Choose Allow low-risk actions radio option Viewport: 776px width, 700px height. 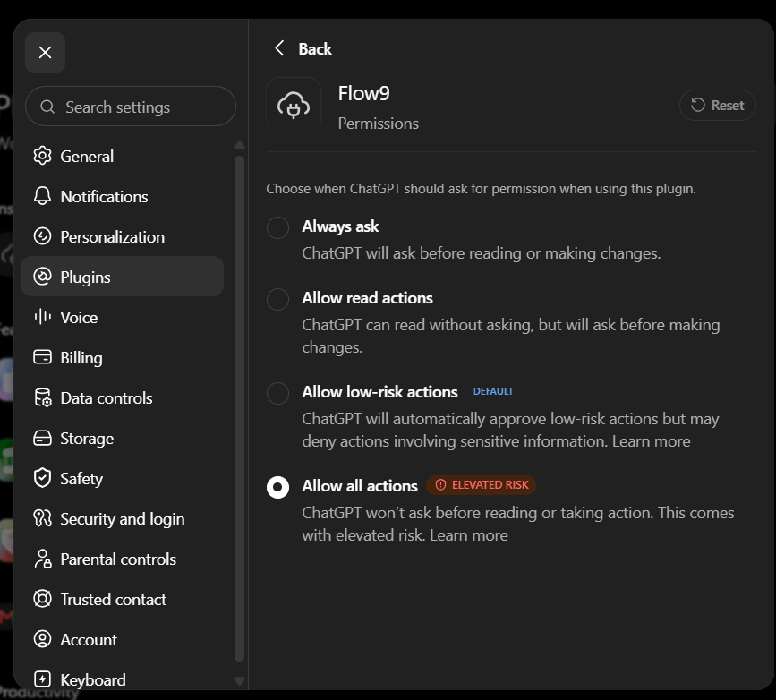(x=277, y=393)
